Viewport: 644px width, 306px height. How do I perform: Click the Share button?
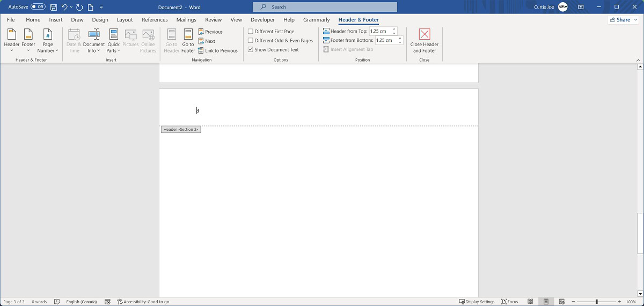(623, 20)
